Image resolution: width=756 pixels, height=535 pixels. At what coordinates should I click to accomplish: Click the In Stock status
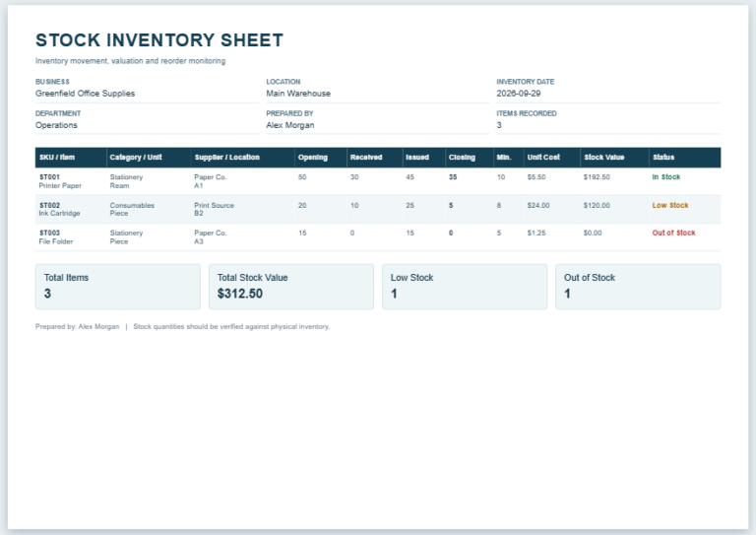tap(665, 177)
